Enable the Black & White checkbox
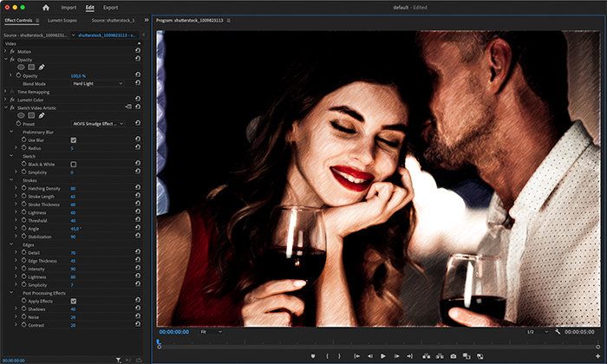The image size is (607, 364). pos(73,165)
